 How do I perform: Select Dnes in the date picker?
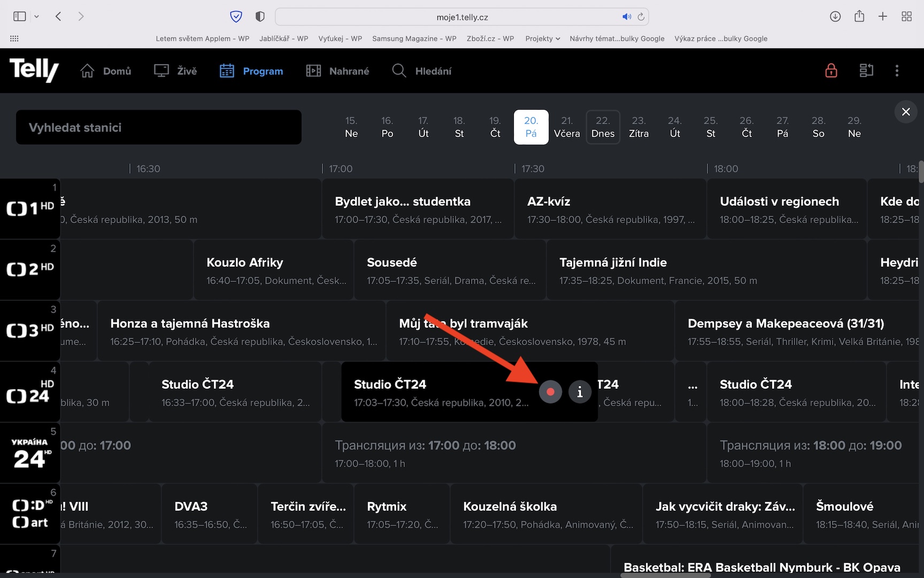click(603, 127)
